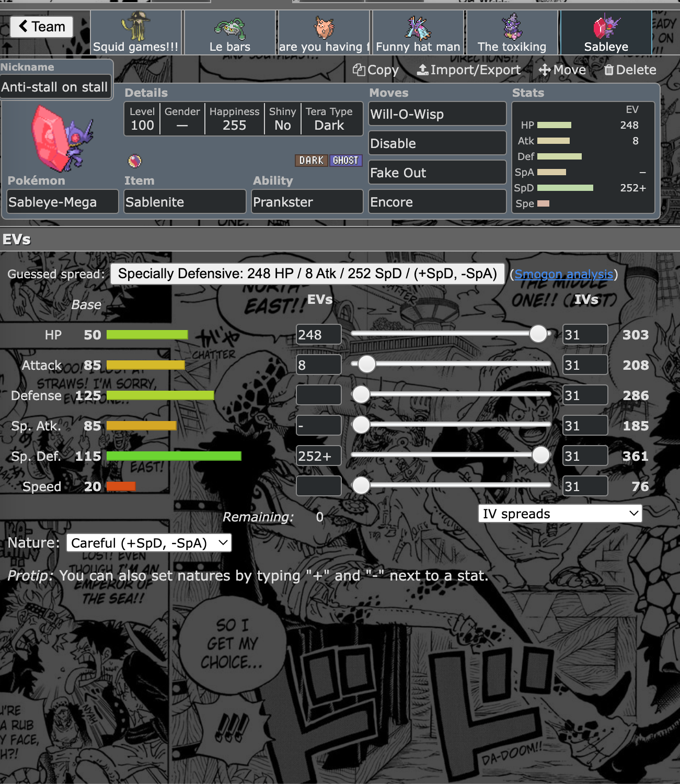Image resolution: width=680 pixels, height=784 pixels.
Task: Click the Move button
Action: coord(562,70)
